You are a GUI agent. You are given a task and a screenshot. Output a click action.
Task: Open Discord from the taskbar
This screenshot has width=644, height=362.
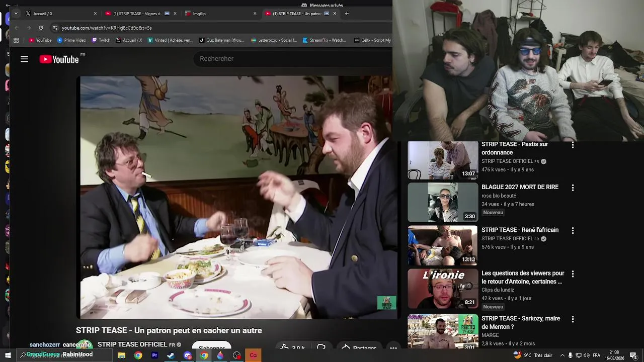click(x=188, y=355)
